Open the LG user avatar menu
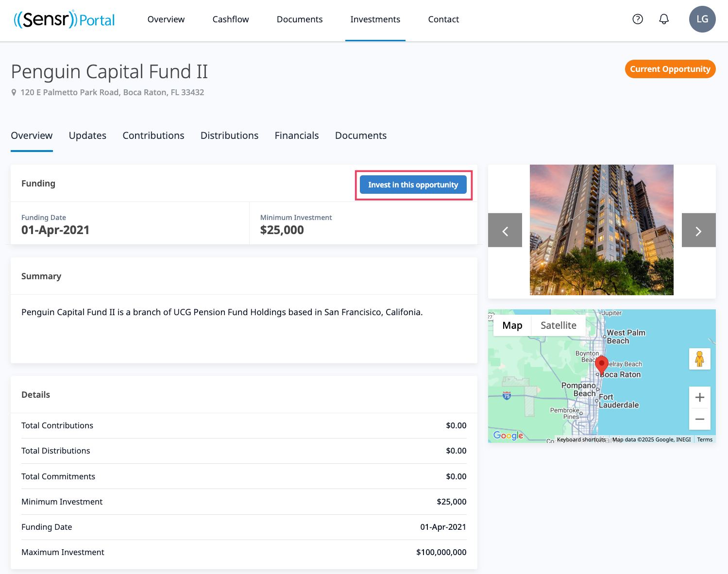728x574 pixels. coord(702,19)
